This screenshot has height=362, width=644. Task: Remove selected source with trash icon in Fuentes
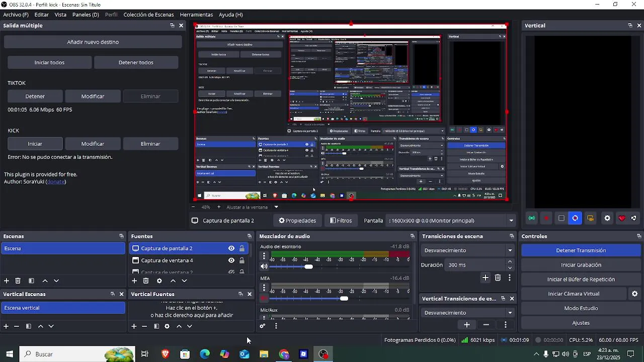coord(146,281)
